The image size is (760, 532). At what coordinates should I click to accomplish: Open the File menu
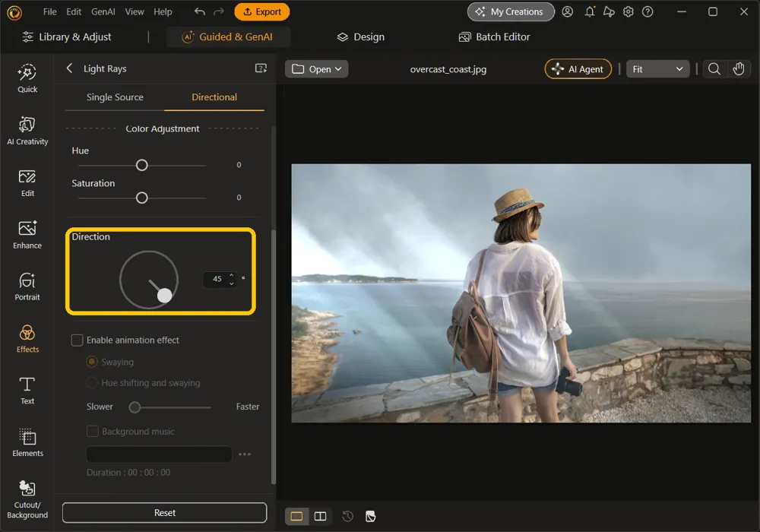click(x=50, y=11)
